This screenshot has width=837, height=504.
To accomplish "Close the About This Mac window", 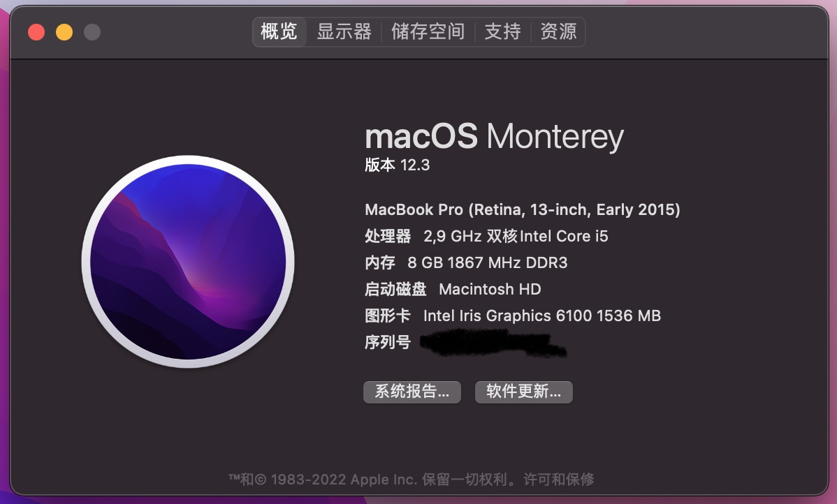I will pyautogui.click(x=36, y=32).
